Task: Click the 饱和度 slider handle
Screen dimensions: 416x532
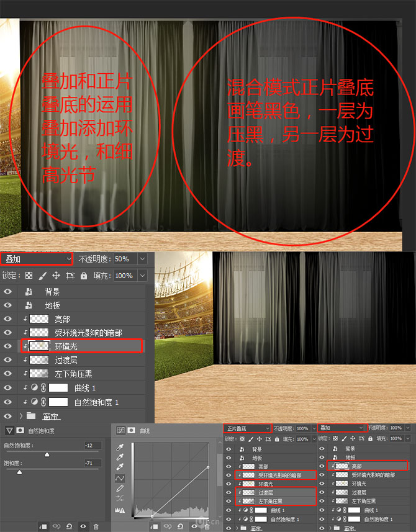Action: (19, 472)
